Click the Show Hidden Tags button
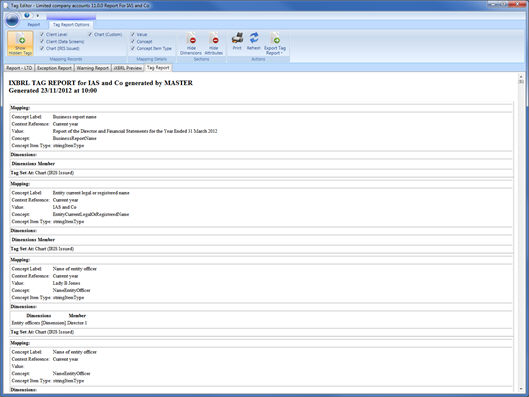Viewport: 529px width, 397px height. click(x=20, y=44)
